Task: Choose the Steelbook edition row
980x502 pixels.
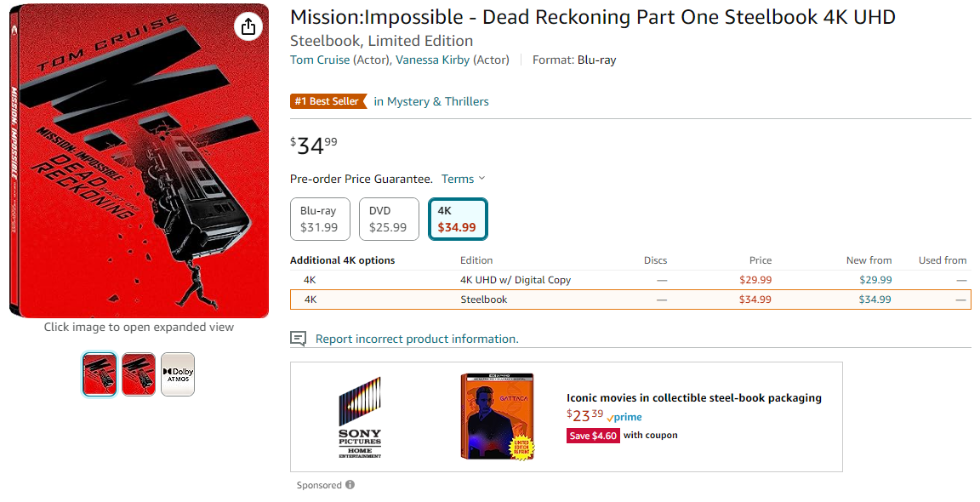Action: tap(484, 299)
